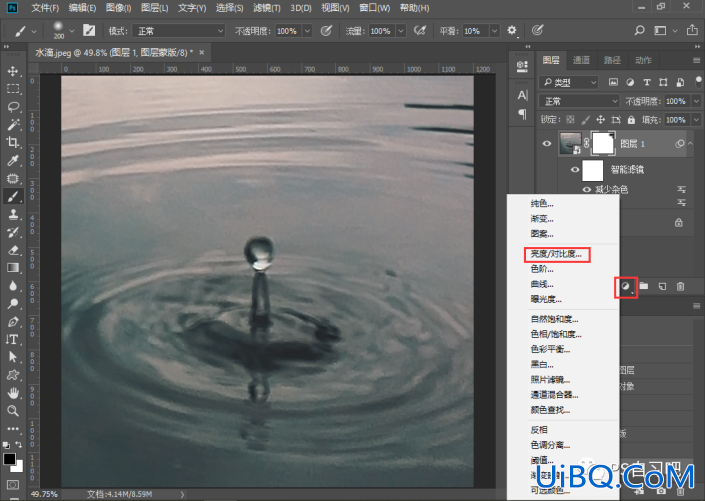
Task: Select the Spot Healing Brush tool
Action: (13, 179)
